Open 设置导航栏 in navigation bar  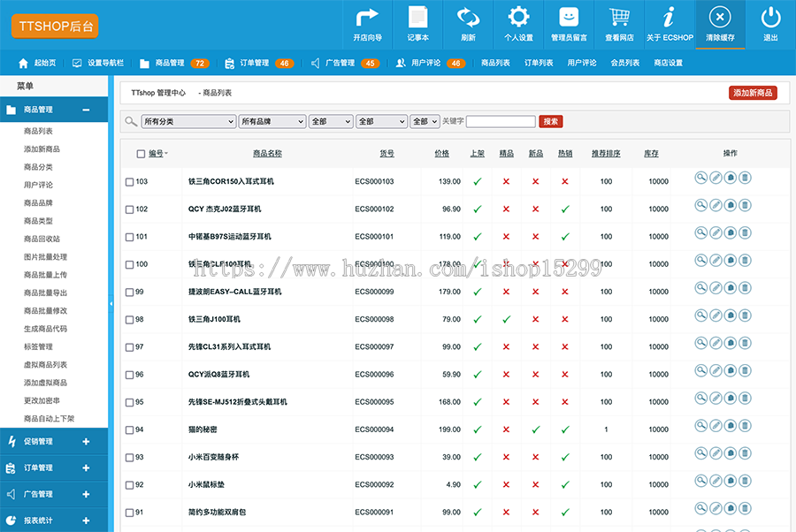coord(98,63)
